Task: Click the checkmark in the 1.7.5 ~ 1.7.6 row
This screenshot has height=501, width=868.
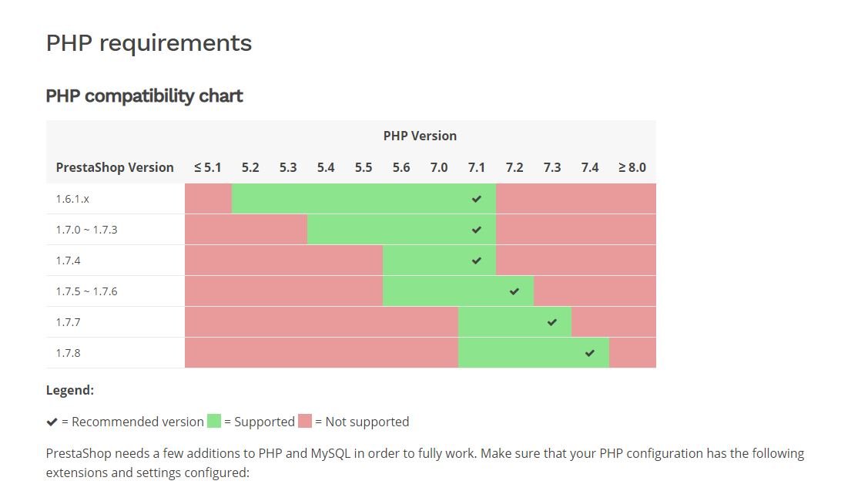Action: pos(514,291)
